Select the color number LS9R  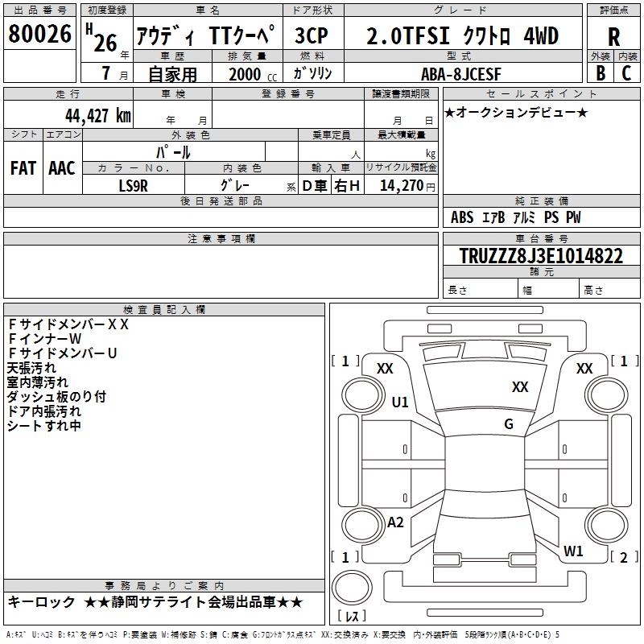coord(133,186)
